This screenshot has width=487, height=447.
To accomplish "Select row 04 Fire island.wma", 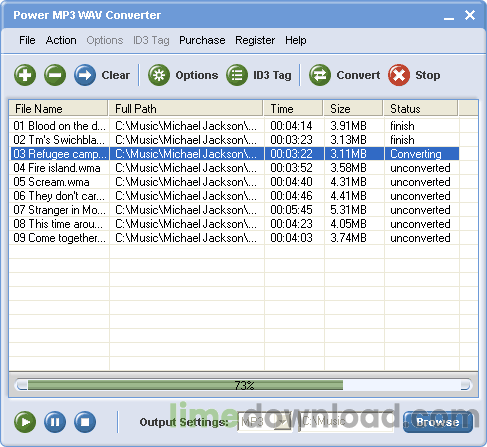I will [x=234, y=168].
